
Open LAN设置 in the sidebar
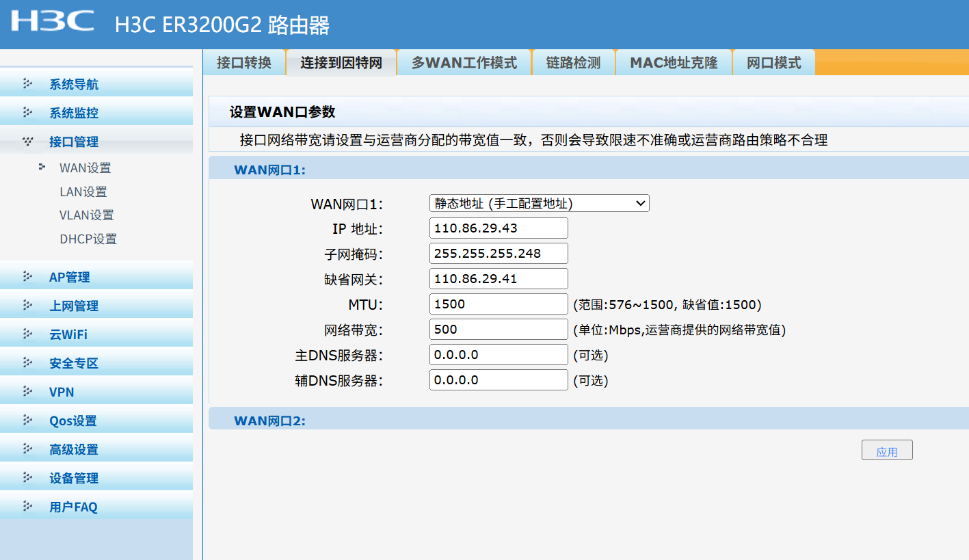click(x=83, y=192)
